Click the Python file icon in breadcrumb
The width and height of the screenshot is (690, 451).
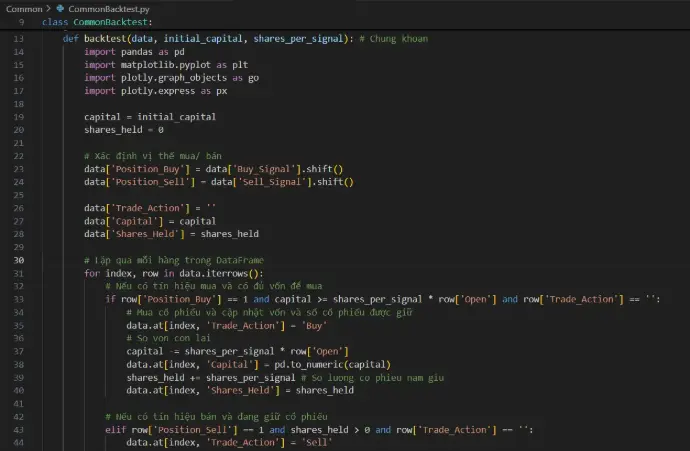[x=60, y=8]
